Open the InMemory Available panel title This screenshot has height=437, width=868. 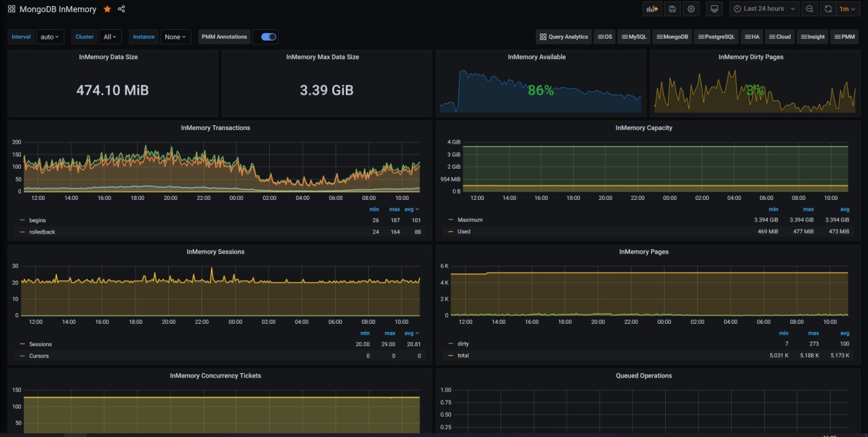click(536, 57)
